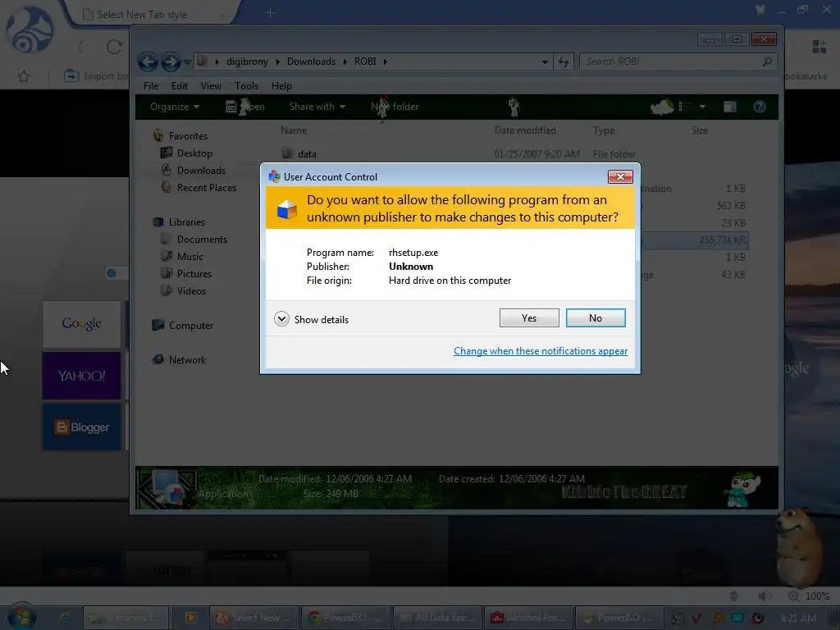
Task: Sort by the Date modified column header
Action: pyautogui.click(x=525, y=130)
